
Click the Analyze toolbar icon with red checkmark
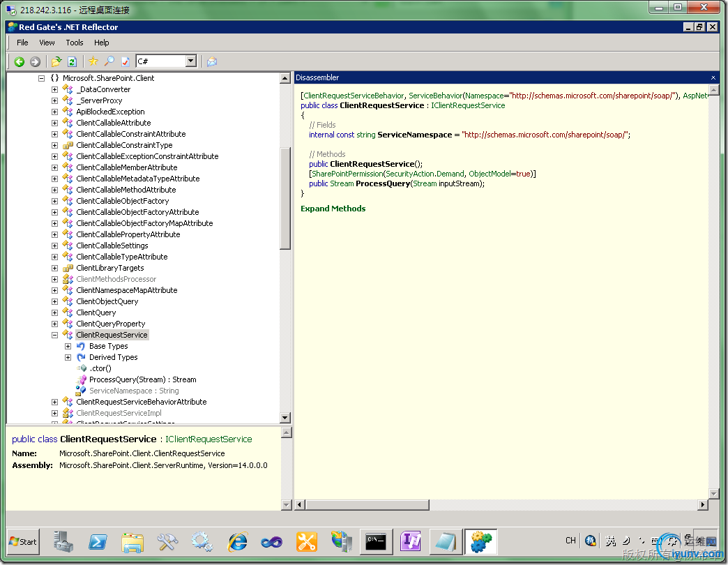pyautogui.click(x=125, y=61)
